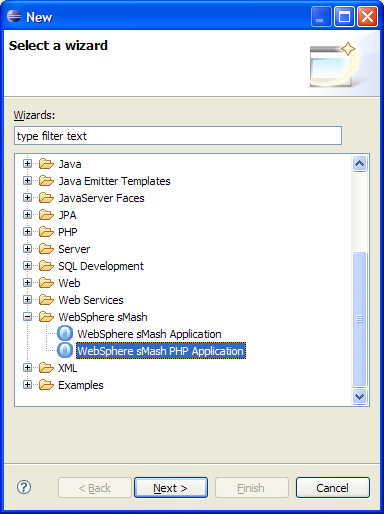The width and height of the screenshot is (384, 514).
Task: Click the Server folder icon
Action: (x=46, y=249)
